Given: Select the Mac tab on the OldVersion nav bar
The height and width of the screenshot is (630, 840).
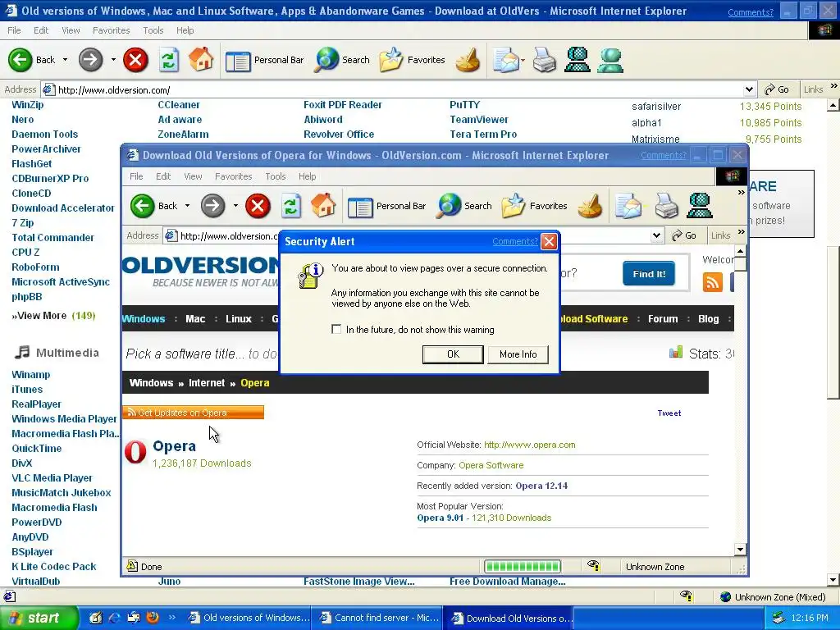Looking at the screenshot, I should click(x=195, y=319).
